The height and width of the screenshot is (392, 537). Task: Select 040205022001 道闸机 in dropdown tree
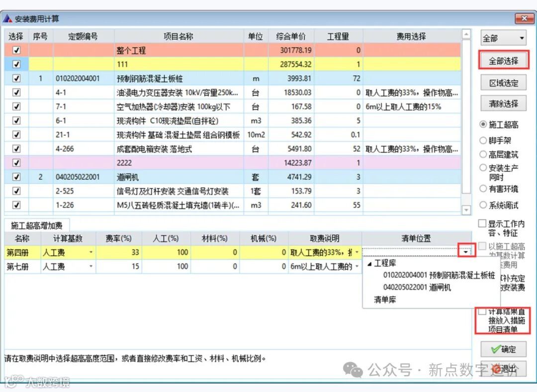[x=417, y=287]
